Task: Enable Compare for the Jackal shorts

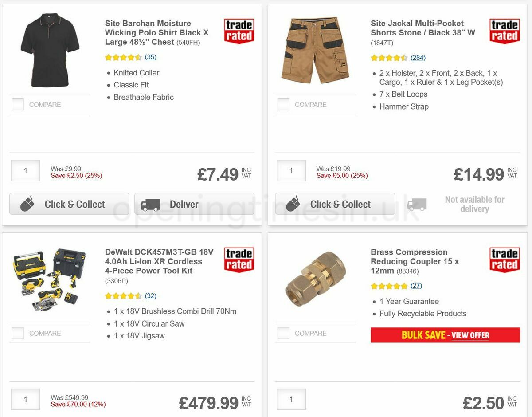Action: (x=283, y=104)
